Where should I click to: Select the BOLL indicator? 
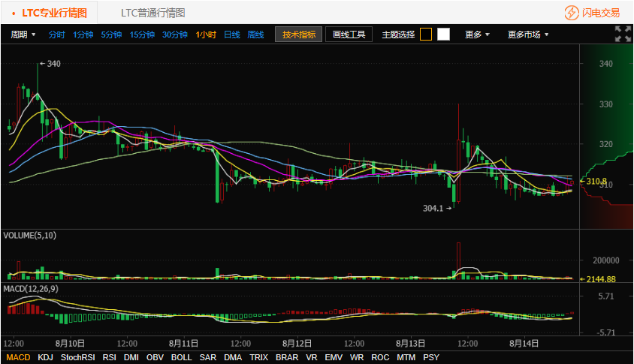(x=181, y=357)
